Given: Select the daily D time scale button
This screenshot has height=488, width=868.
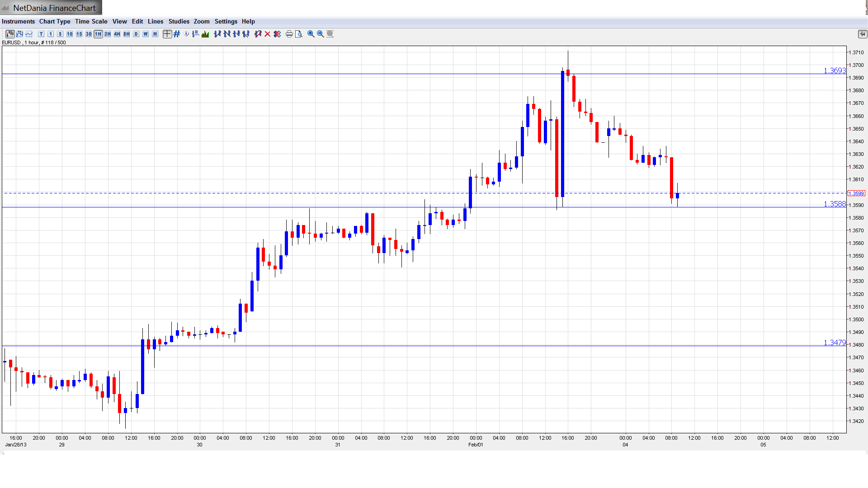Looking at the screenshot, I should (x=136, y=34).
